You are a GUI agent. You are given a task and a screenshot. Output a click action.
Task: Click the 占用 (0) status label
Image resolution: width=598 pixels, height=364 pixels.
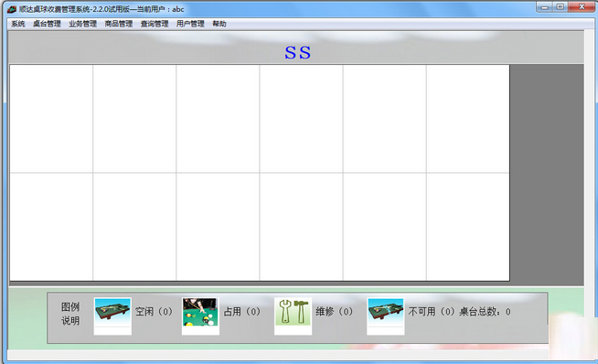tap(242, 312)
